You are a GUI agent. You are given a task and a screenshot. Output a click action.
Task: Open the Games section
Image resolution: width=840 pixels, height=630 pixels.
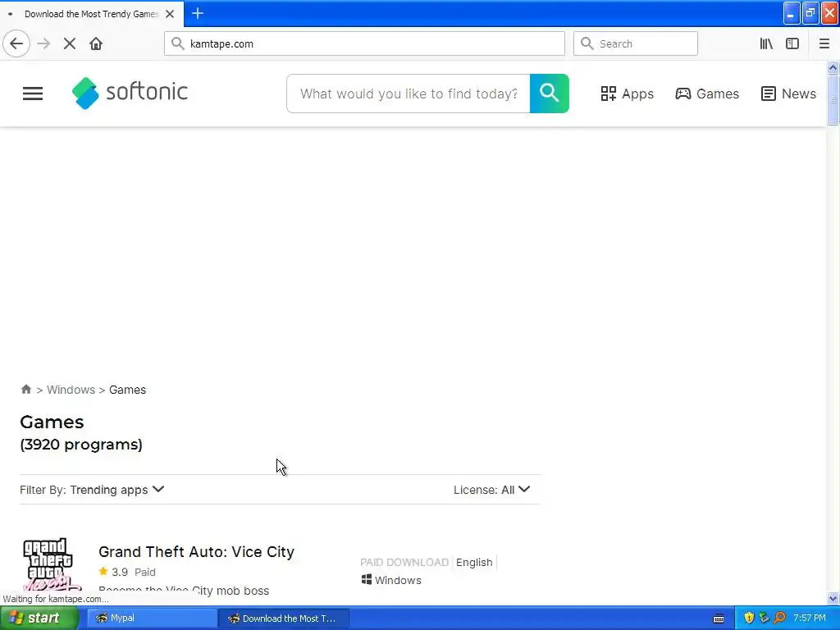tap(706, 94)
